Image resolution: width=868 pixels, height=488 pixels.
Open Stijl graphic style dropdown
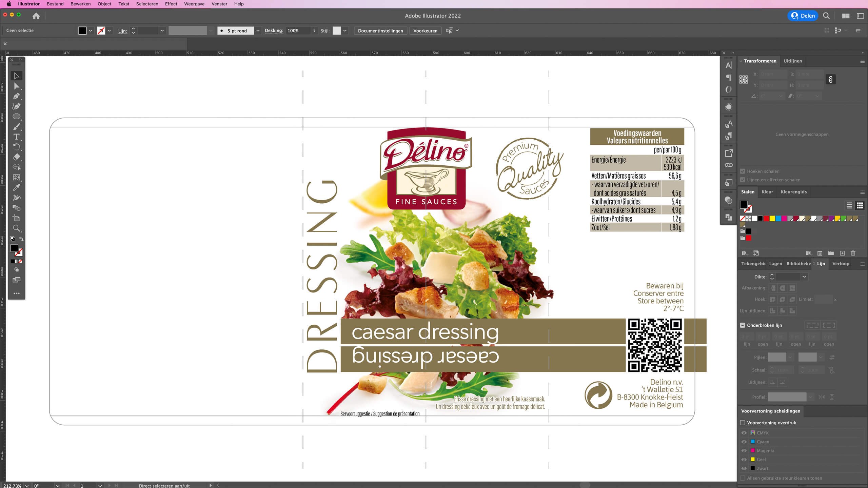[x=345, y=31]
